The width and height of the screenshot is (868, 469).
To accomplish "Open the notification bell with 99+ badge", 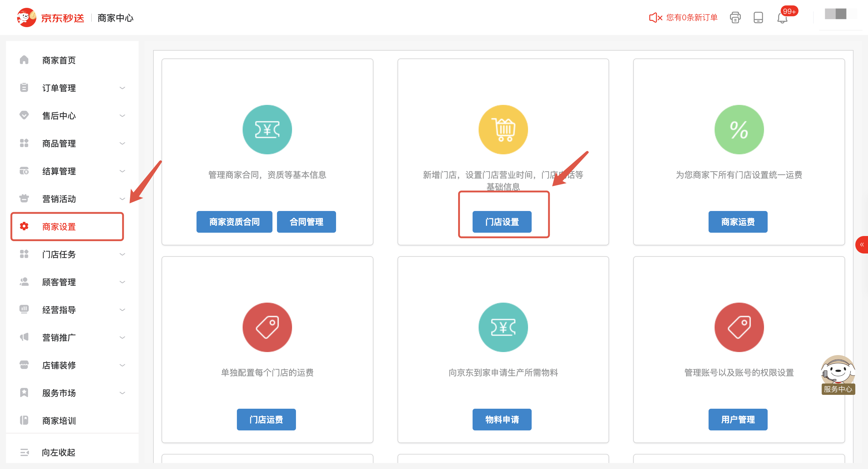I will 782,17.
